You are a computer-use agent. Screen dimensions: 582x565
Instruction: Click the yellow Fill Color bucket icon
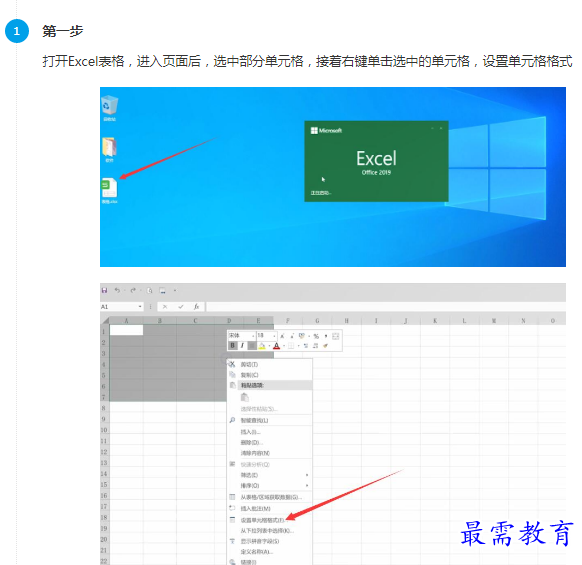(x=262, y=346)
